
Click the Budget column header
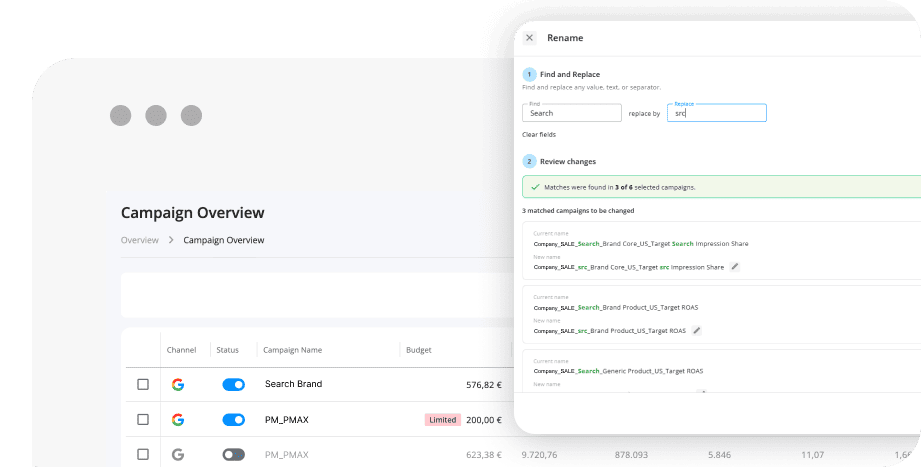point(418,350)
